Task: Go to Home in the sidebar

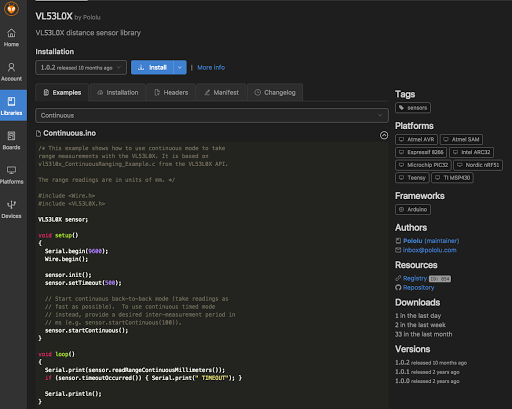Action: [11, 38]
